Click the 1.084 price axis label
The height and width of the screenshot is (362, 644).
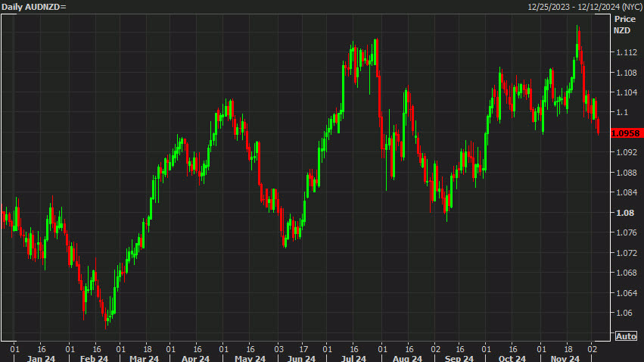click(627, 192)
